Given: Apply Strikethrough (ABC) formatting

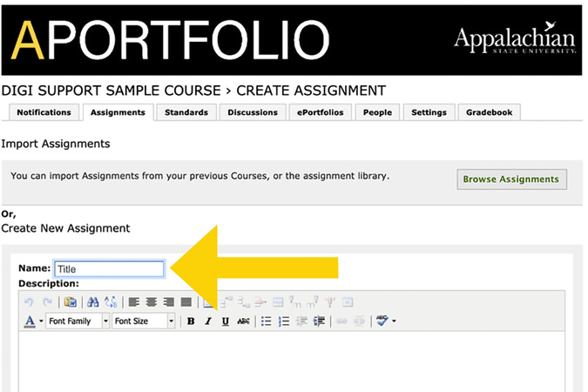Looking at the screenshot, I should coord(243,321).
